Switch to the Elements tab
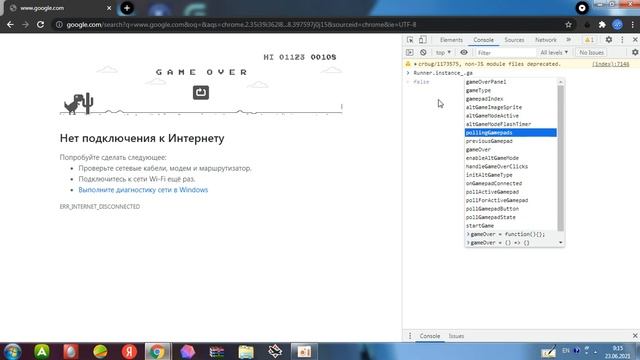The image size is (640, 360). tap(451, 40)
